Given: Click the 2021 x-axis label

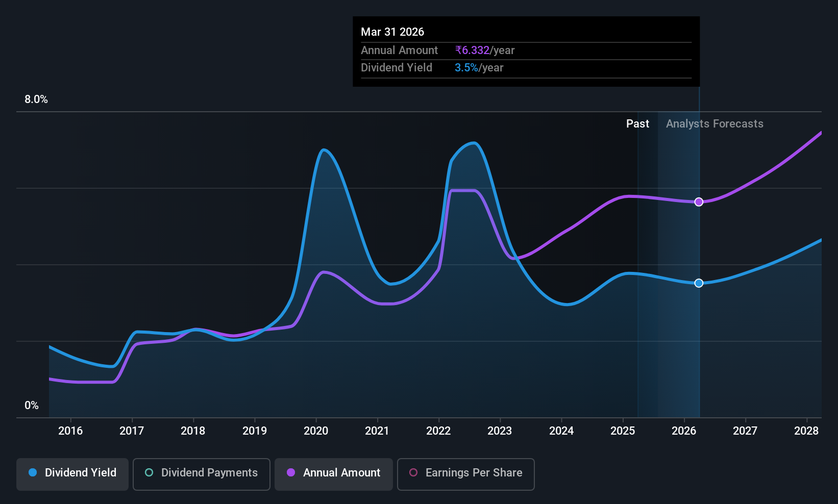Looking at the screenshot, I should coord(377,431).
